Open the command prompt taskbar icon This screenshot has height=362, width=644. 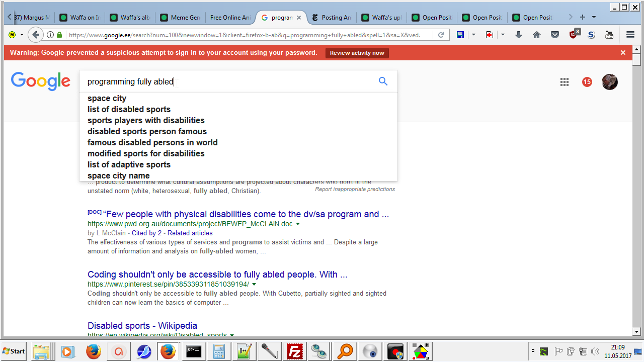194,351
